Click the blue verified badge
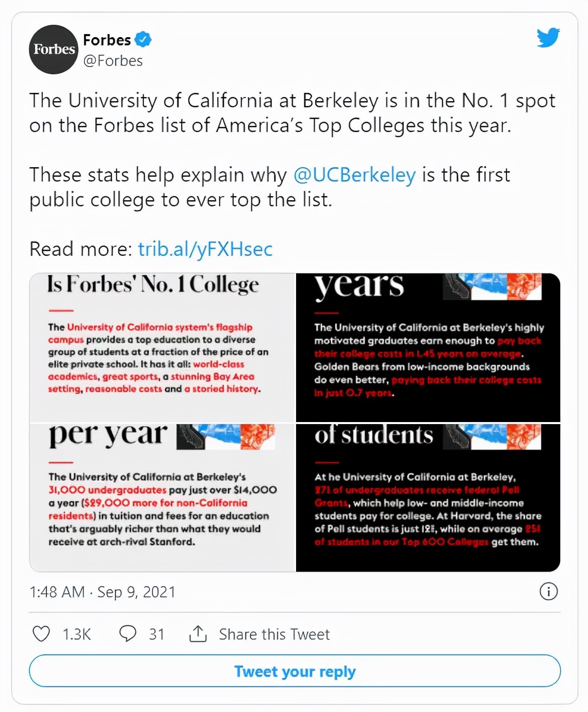Image resolution: width=588 pixels, height=712 pixels. [x=143, y=39]
